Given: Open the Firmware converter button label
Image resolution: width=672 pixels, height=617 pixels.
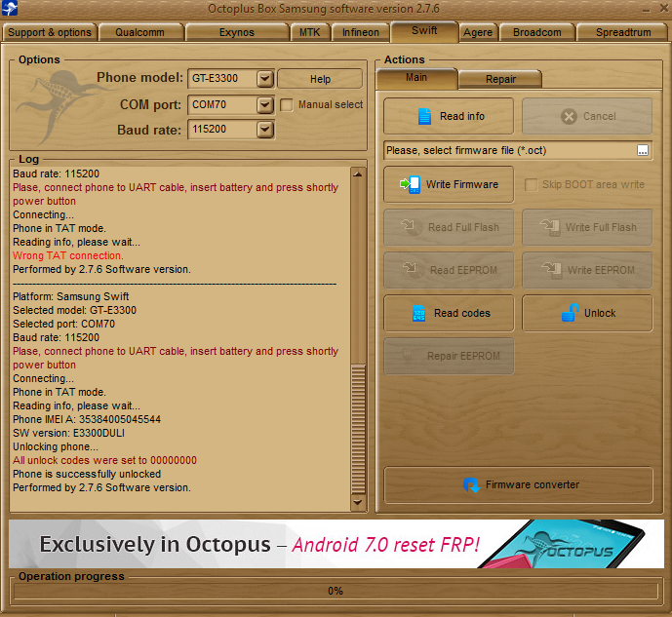Looking at the screenshot, I should tap(533, 484).
